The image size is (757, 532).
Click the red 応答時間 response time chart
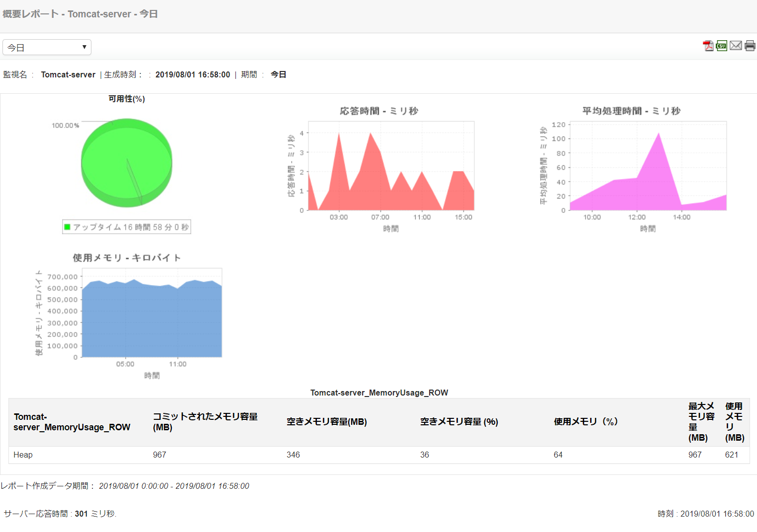pyautogui.click(x=391, y=166)
